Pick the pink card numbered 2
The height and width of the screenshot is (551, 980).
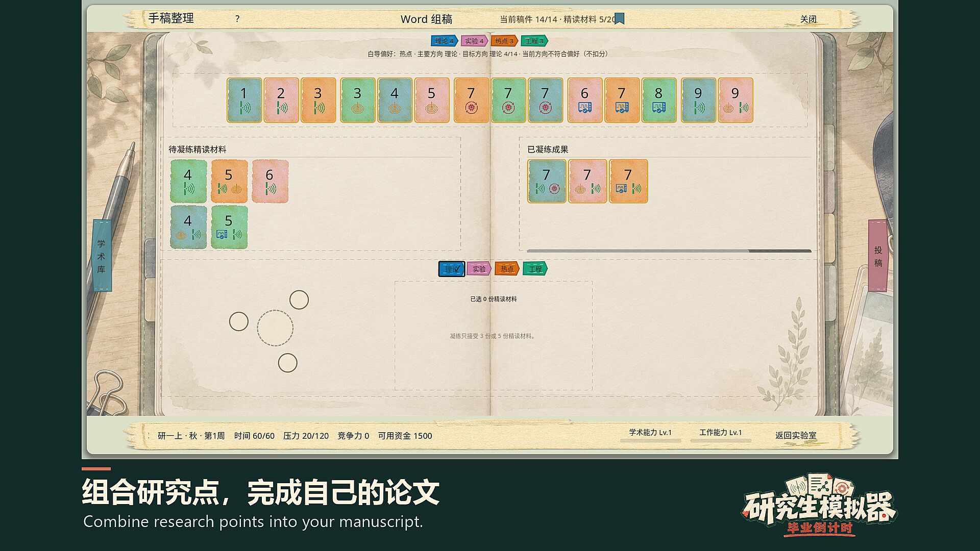(281, 100)
